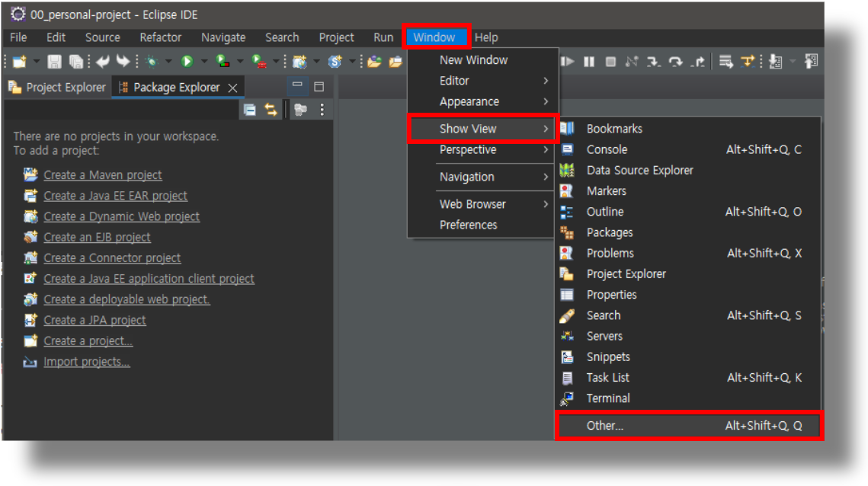This screenshot has height=486, width=868.
Task: Click the New wizard toolbar icon
Action: point(20,62)
